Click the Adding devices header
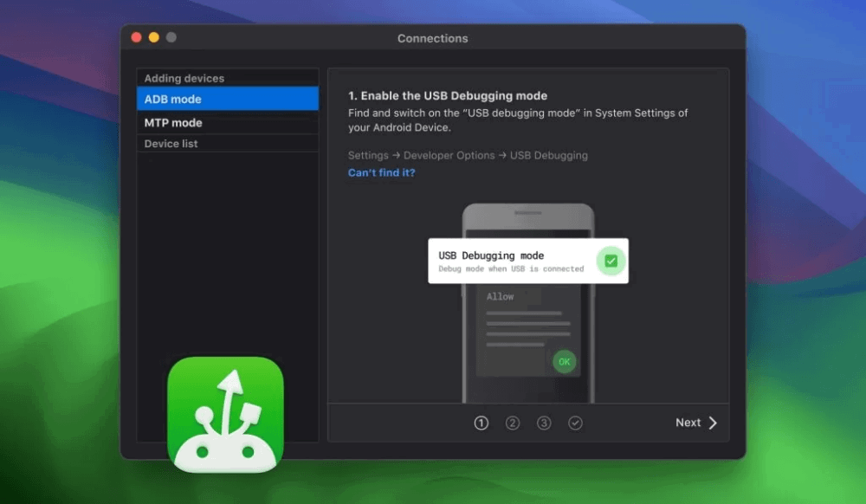This screenshot has height=504, width=866. [228, 78]
